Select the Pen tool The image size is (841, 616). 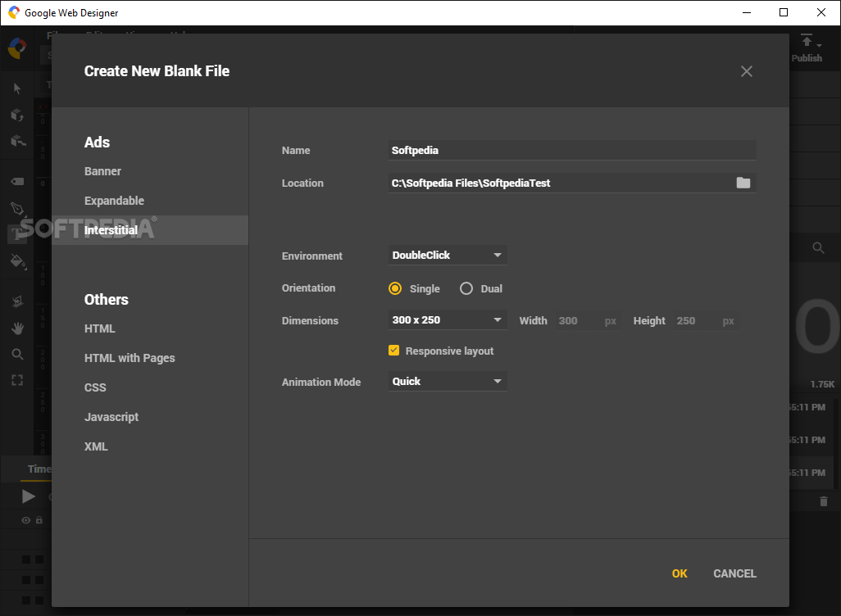(17, 208)
